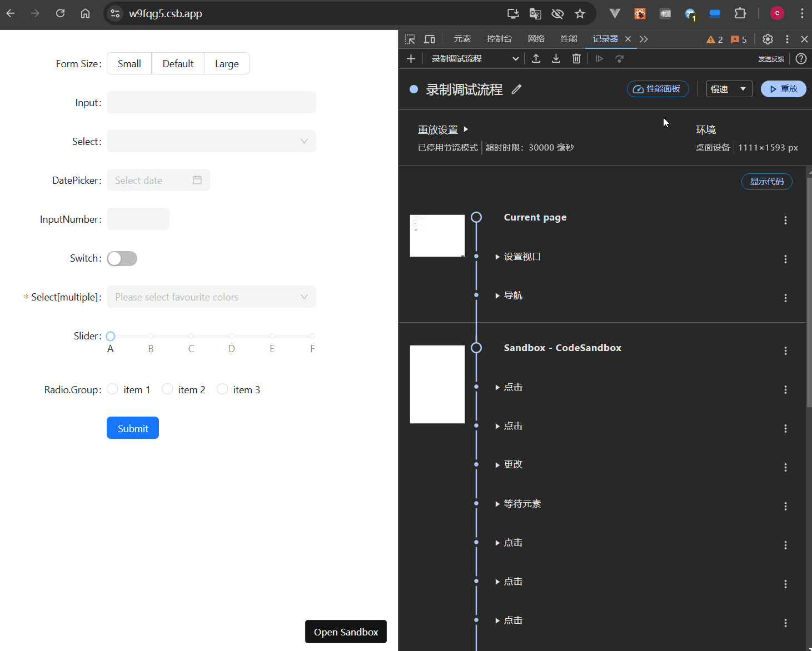Click the inspect element picker icon in DevTools
This screenshot has height=651, width=812.
[410, 39]
